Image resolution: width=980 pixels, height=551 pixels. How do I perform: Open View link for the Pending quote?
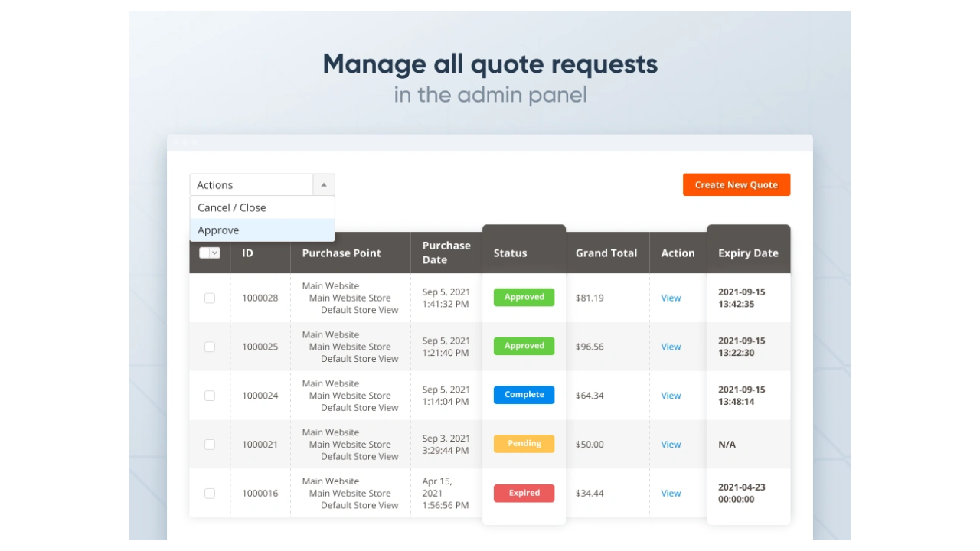pyautogui.click(x=671, y=445)
